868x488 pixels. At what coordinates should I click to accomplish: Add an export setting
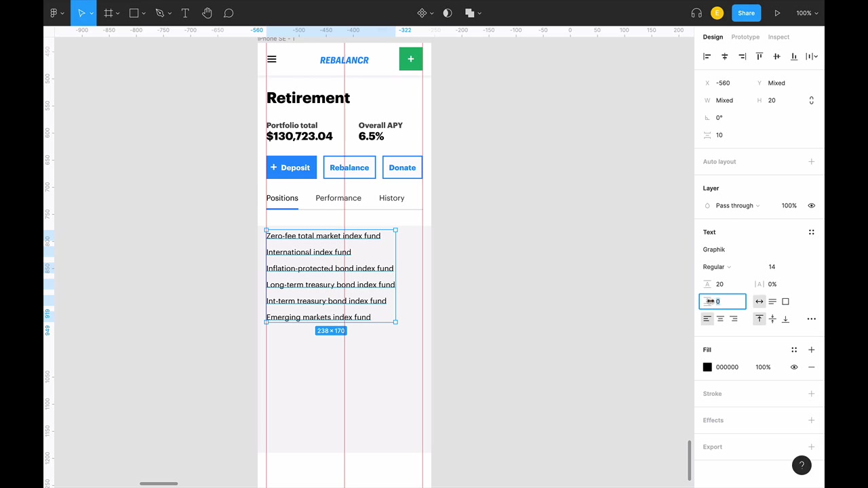[811, 447]
